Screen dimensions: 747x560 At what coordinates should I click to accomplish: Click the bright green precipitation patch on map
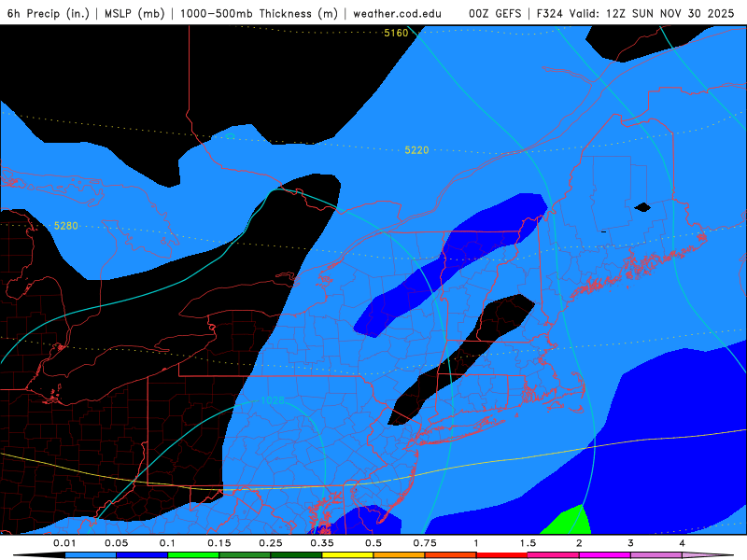pos(570,522)
